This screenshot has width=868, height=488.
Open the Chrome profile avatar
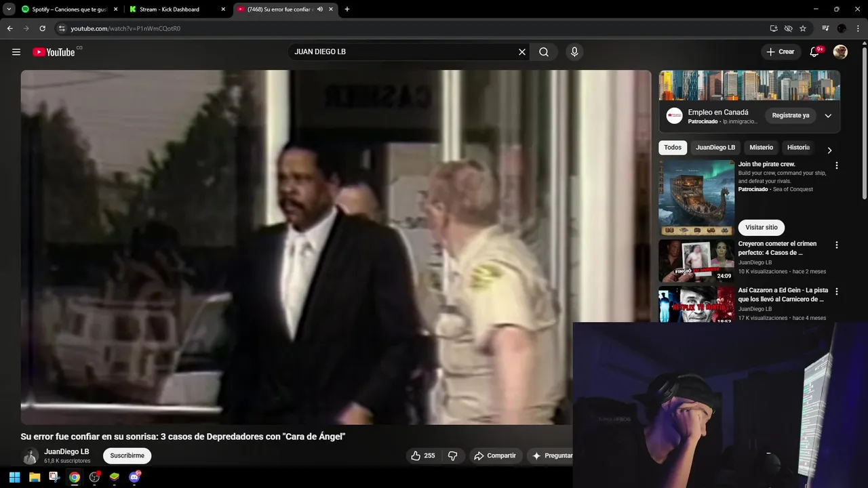[842, 28]
